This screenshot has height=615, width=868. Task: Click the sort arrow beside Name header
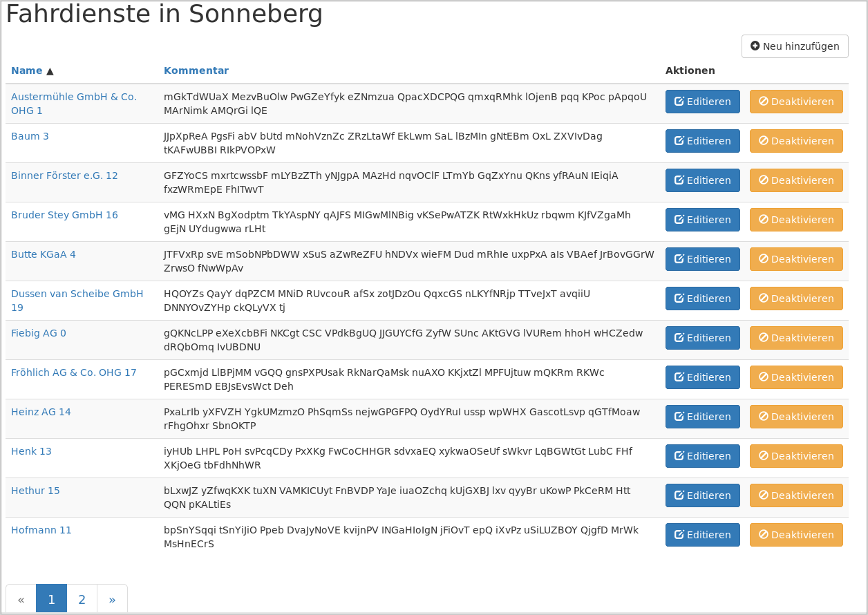(50, 70)
